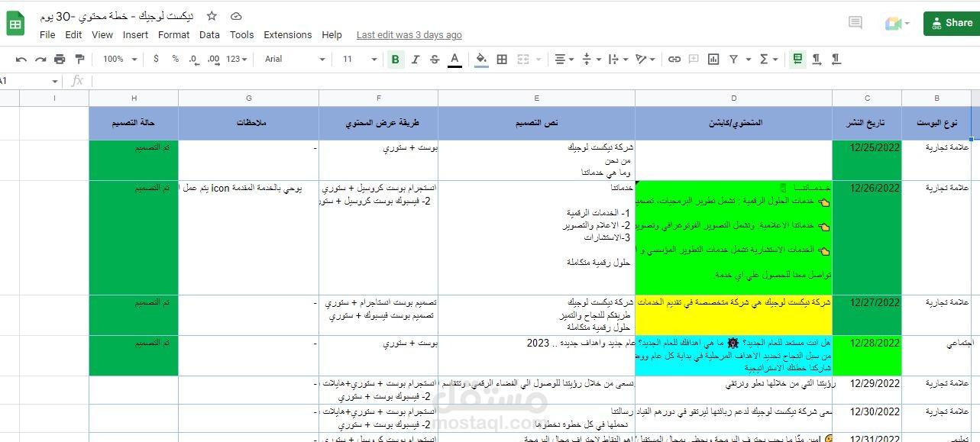This screenshot has height=442, width=980.
Task: Select the 12/28/2022 date cell
Action: click(867, 356)
